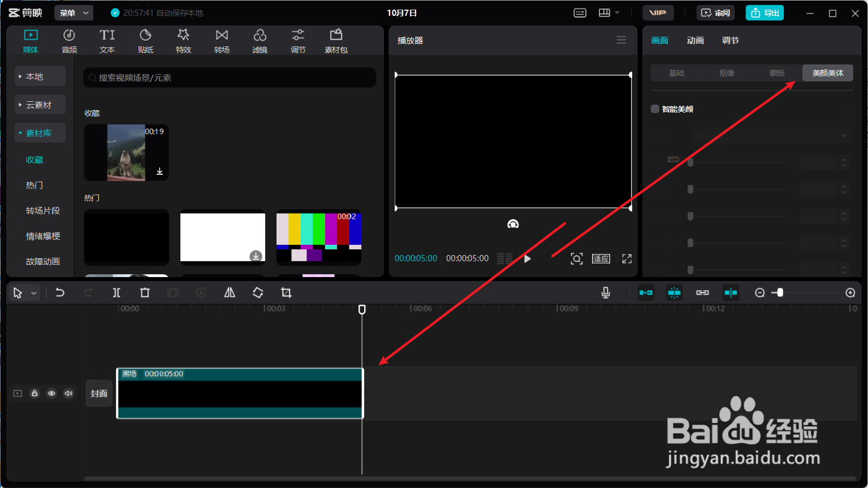868x488 pixels.
Task: Expand the 云素材 cloud section
Action: click(40, 105)
